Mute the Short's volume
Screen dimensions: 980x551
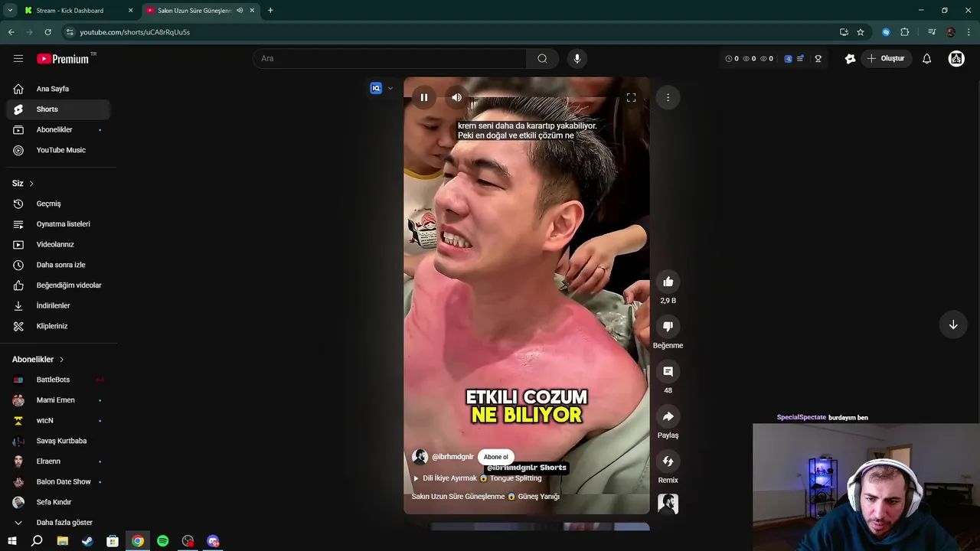pyautogui.click(x=456, y=97)
